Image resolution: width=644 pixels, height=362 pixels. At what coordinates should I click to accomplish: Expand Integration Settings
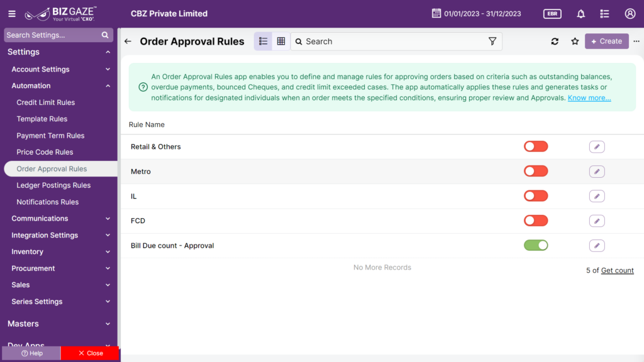click(108, 235)
